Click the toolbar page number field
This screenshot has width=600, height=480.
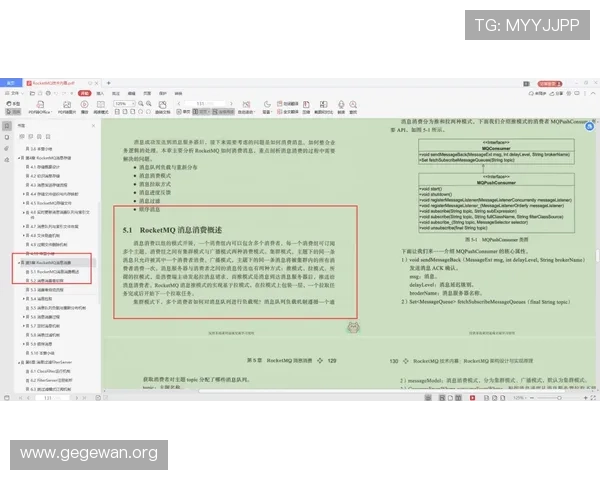coord(205,104)
